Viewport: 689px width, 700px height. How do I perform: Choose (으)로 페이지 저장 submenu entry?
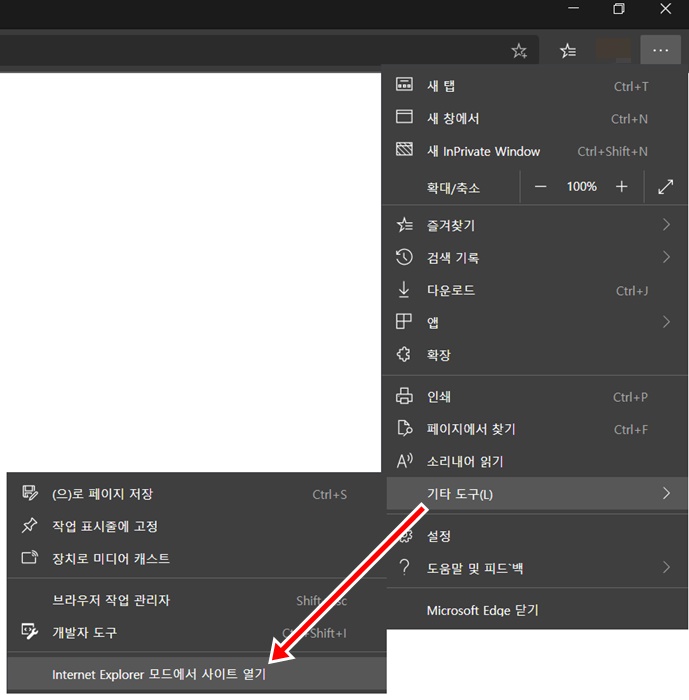(x=197, y=494)
